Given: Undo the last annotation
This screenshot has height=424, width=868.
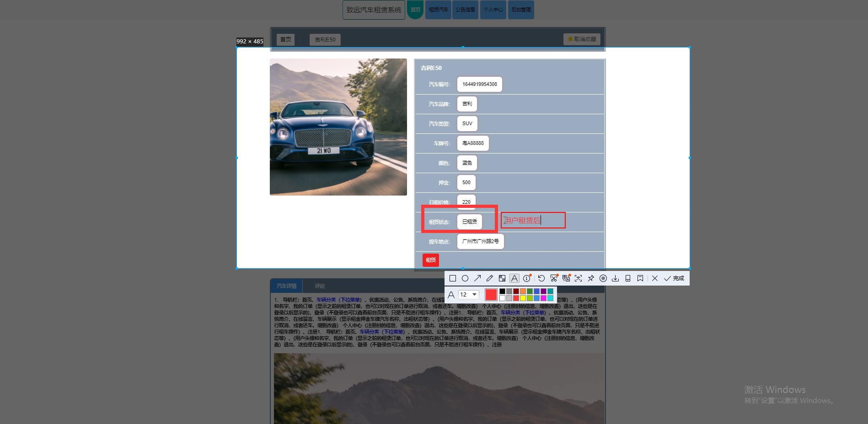Looking at the screenshot, I should (541, 278).
